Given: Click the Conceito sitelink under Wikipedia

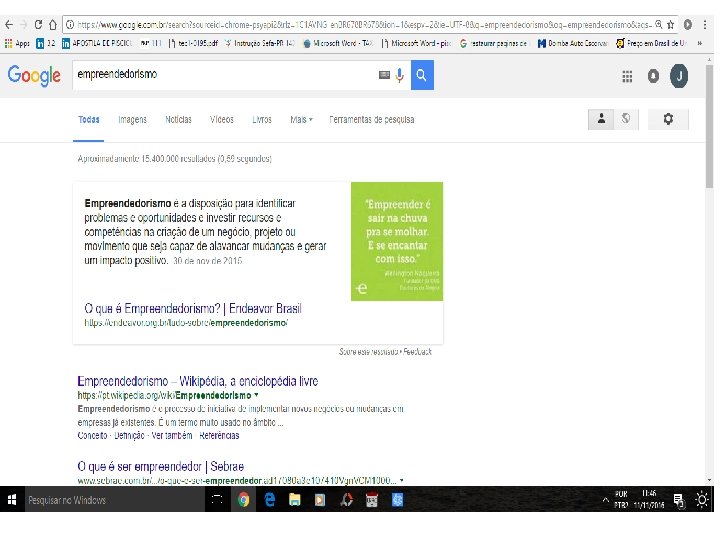Looking at the screenshot, I should pos(92,435).
